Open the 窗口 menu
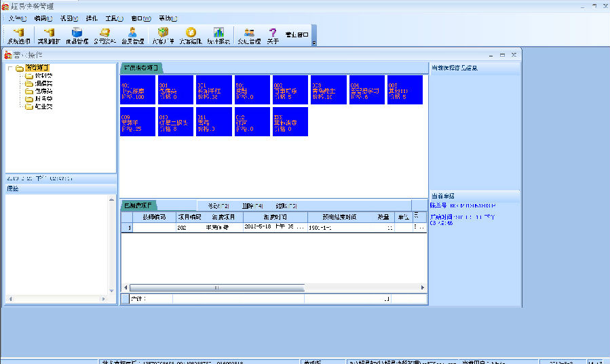610x364 pixels. [x=141, y=18]
